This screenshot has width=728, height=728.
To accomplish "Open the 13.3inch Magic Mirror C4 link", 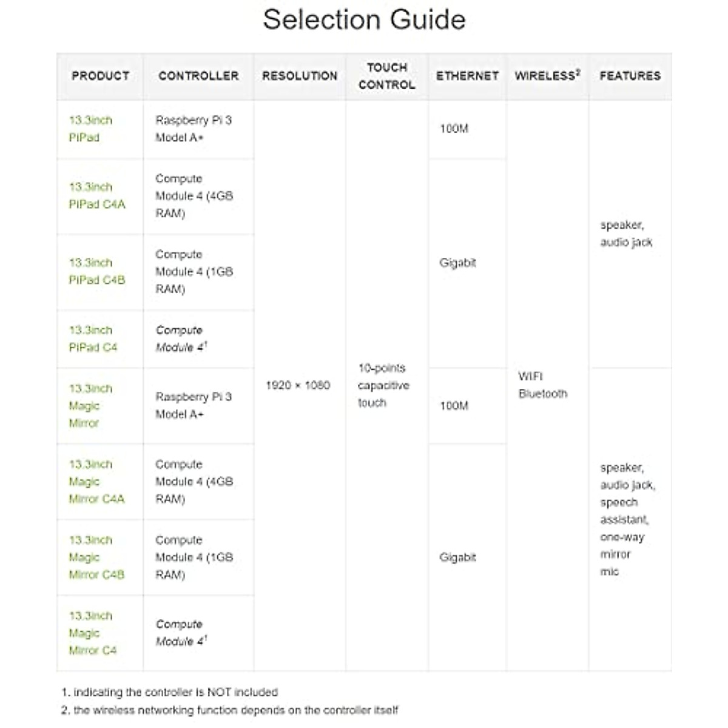I will (92, 633).
